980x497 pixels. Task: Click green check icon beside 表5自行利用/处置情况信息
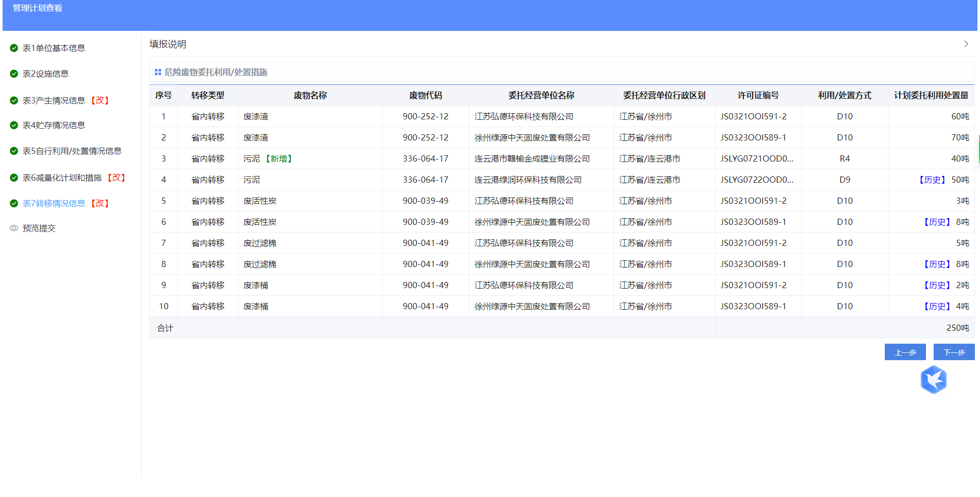pos(14,151)
